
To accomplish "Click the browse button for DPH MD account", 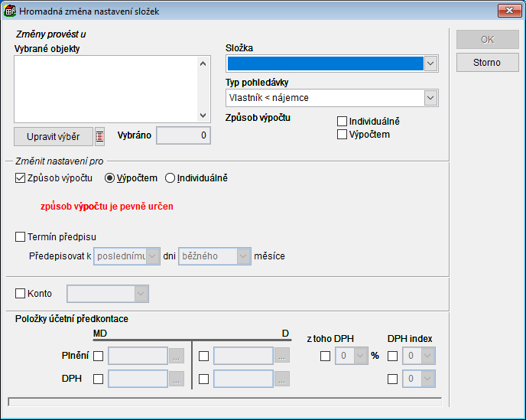I will coord(177,379).
